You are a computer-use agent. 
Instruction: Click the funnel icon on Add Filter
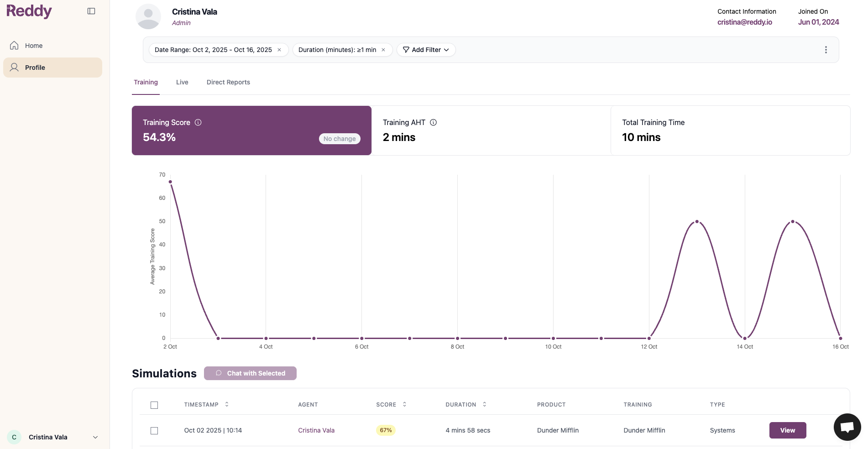[x=405, y=50]
